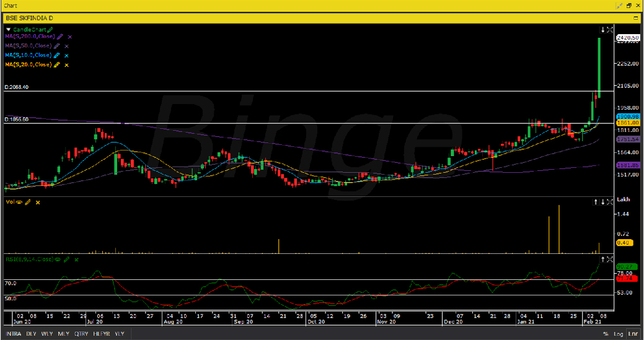Remove the MA(S,20.0,Close) indicator
644x340 pixels.
[x=66, y=65]
